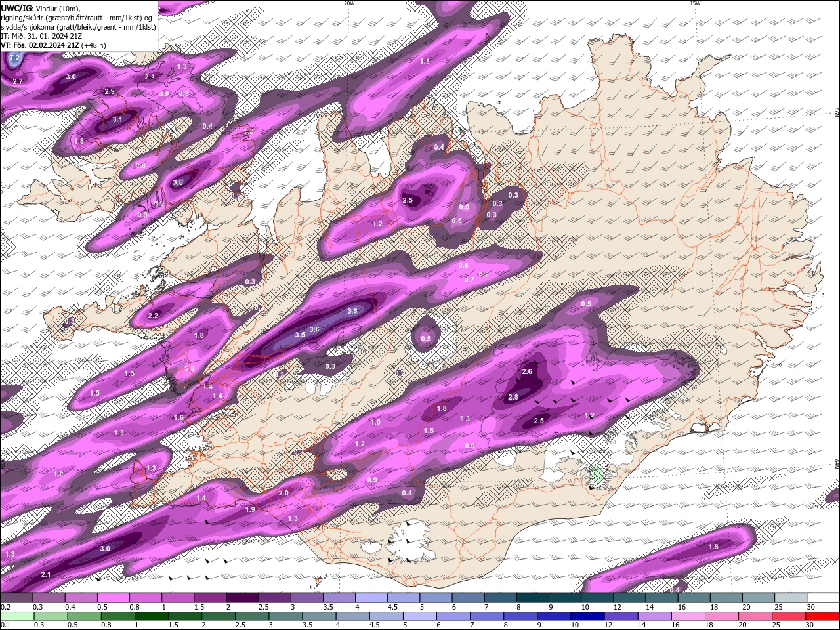Image resolution: width=840 pixels, height=630 pixels.
Task: Click the 0.1 label on lower legend
Action: 5,625
